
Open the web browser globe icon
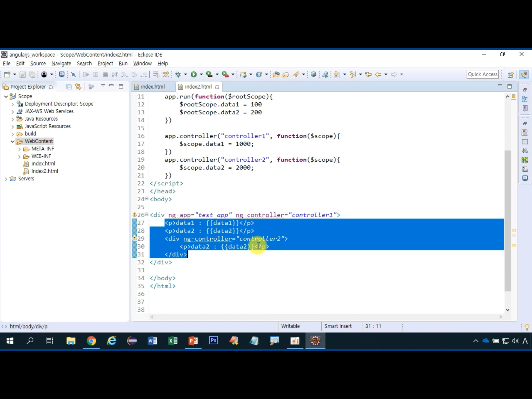click(x=314, y=75)
